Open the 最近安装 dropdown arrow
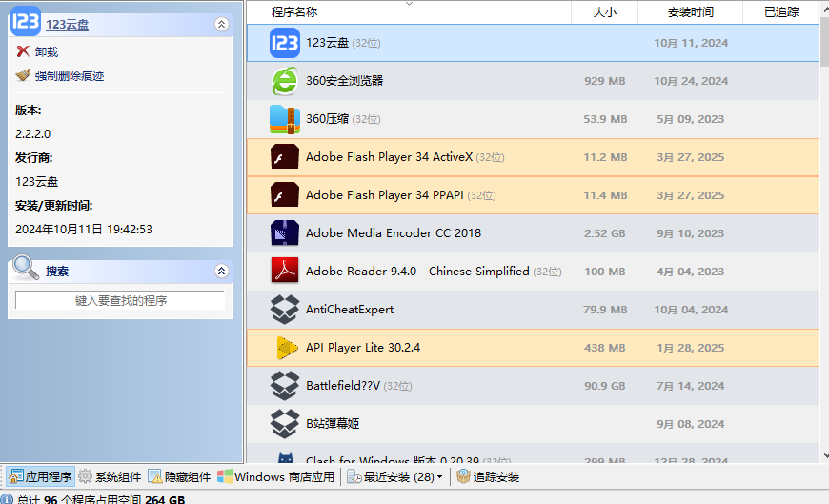This screenshot has width=829, height=504. (439, 477)
